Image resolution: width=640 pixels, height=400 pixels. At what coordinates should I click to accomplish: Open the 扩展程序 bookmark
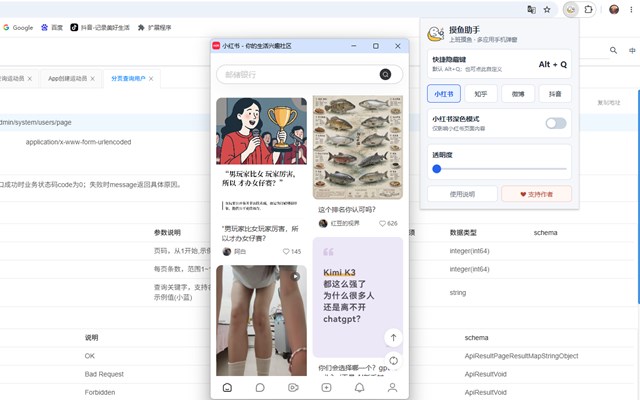click(x=154, y=27)
